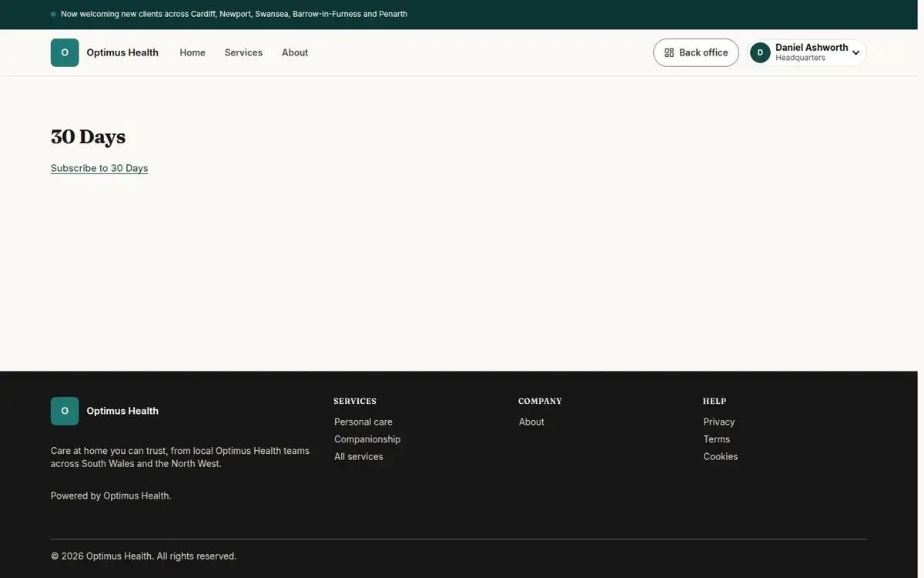Open the Daniel Ashworth account dropdown

[807, 52]
